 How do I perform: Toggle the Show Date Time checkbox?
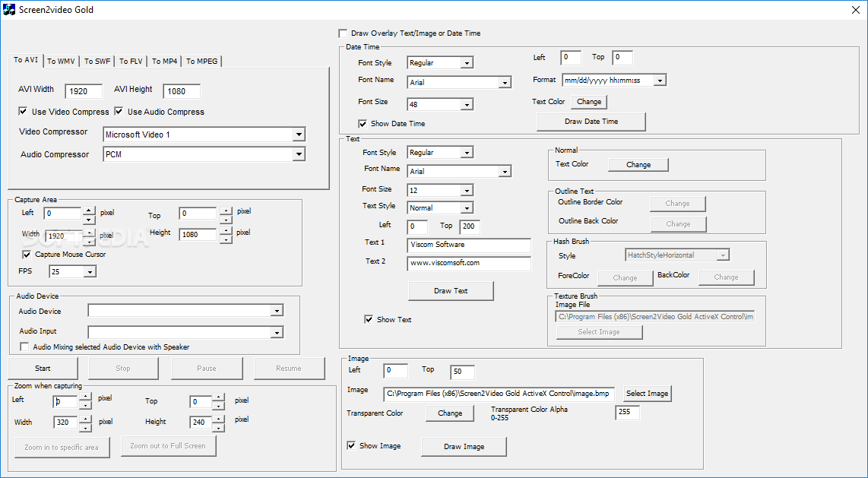[363, 123]
